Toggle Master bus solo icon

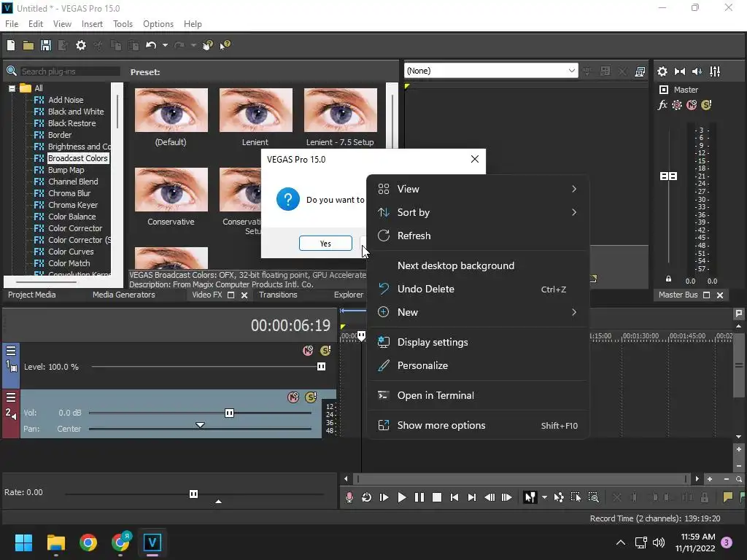coord(706,105)
